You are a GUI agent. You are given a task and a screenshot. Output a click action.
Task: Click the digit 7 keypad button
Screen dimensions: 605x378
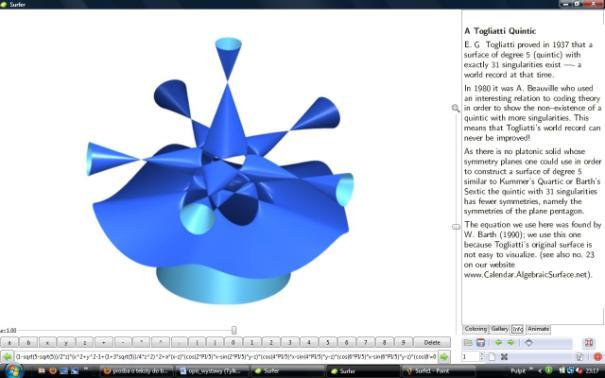[x=365, y=342]
